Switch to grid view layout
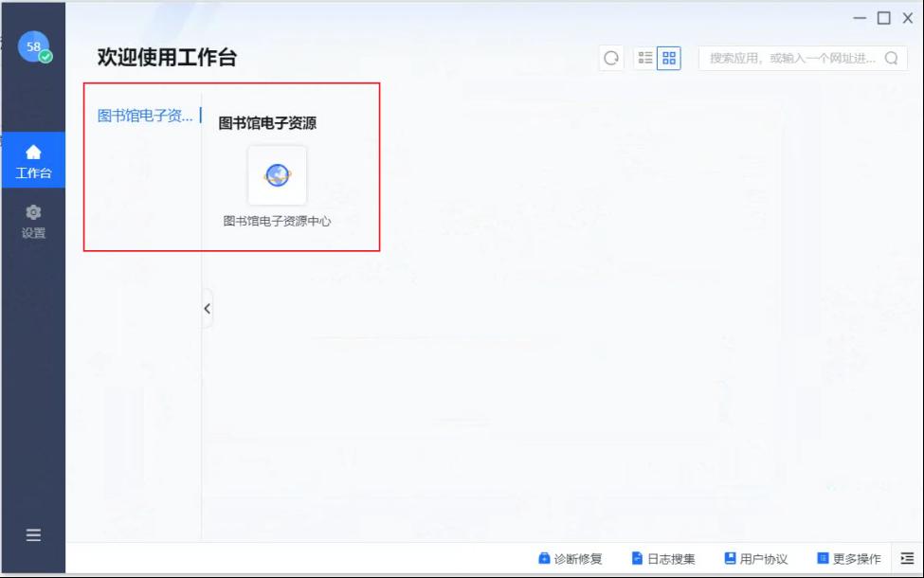Screen dimensions: 924x578 click(x=669, y=58)
